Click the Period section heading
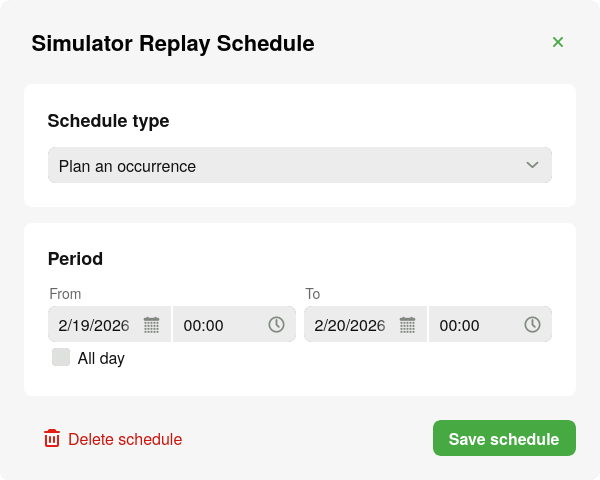This screenshot has width=600, height=480. click(x=75, y=259)
